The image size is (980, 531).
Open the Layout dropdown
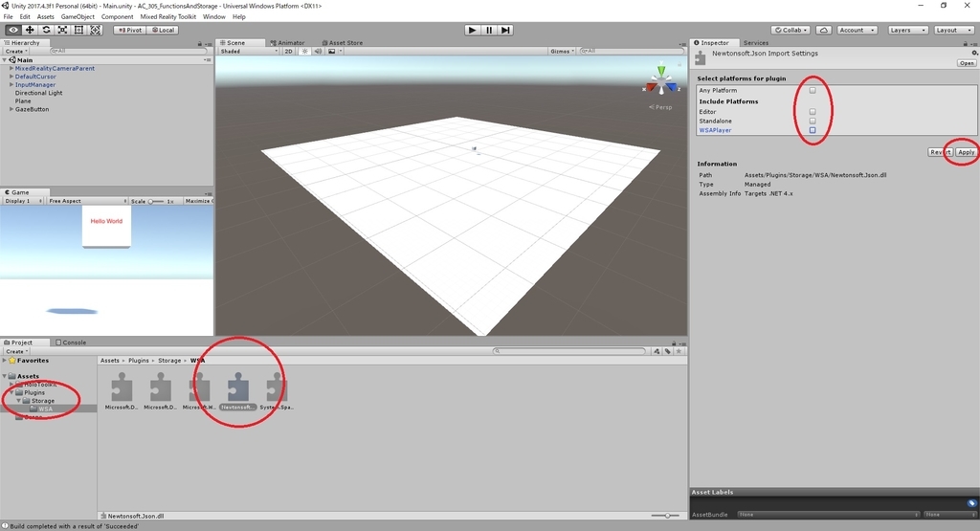coord(954,30)
